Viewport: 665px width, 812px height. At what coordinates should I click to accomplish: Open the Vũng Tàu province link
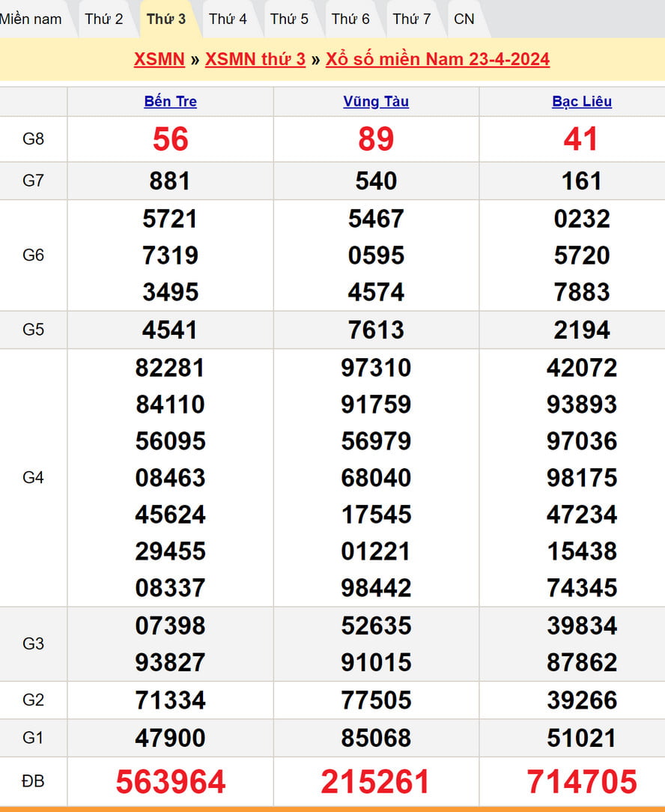(x=376, y=102)
